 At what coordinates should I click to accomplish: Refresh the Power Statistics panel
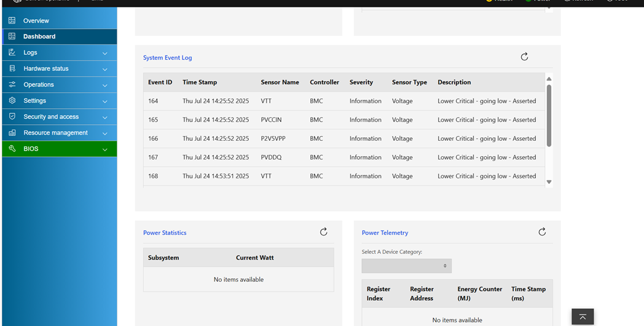(324, 232)
